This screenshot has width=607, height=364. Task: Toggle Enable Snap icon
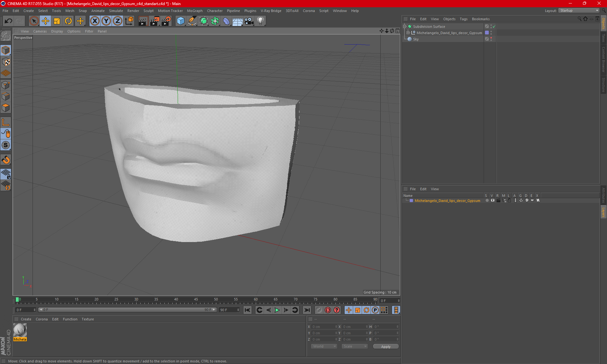coord(6,160)
